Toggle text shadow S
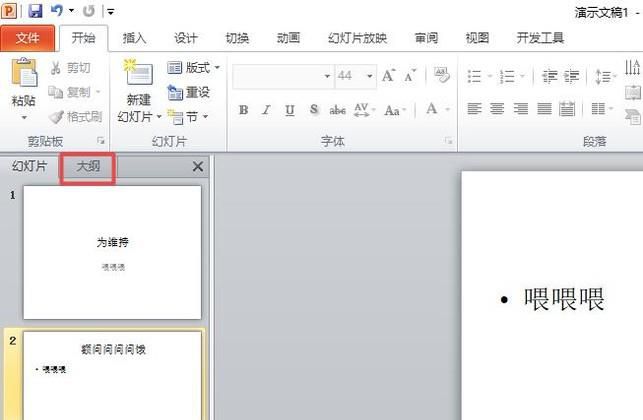The width and height of the screenshot is (643, 420). 314,110
